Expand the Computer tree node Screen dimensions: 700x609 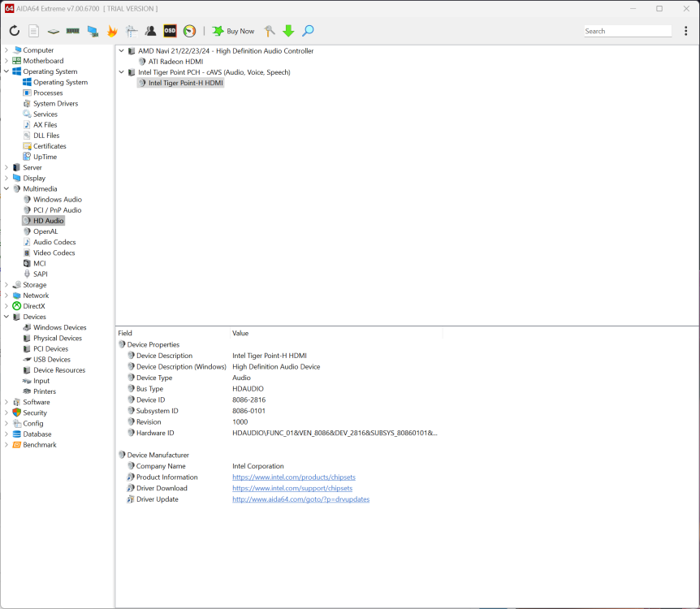(6, 50)
